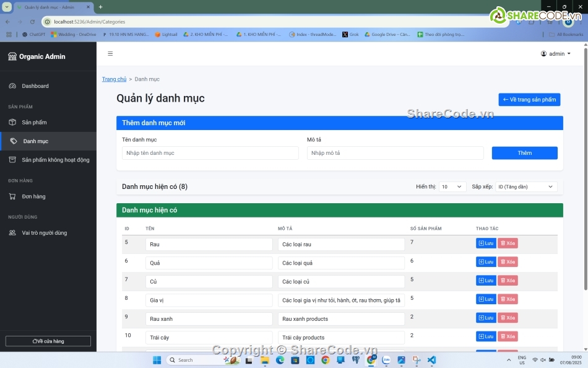
Task: Toggle the sidebar hamburger menu
Action: point(110,54)
